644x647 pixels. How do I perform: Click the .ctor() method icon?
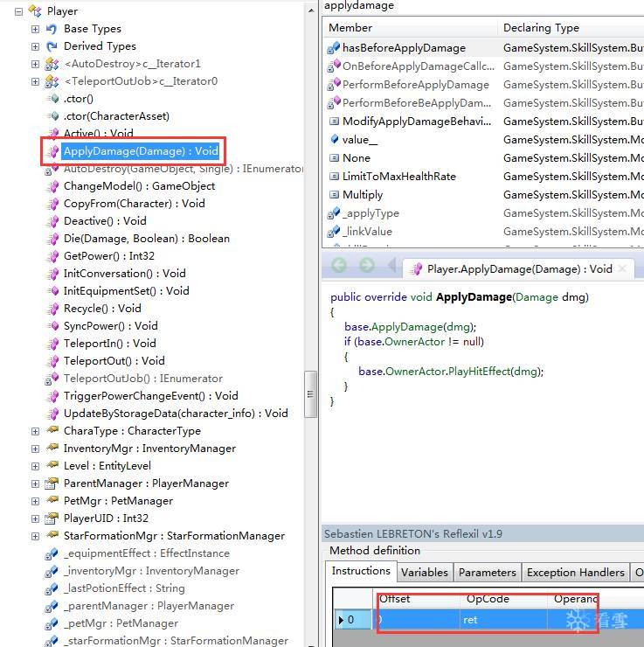pyautogui.click(x=52, y=99)
